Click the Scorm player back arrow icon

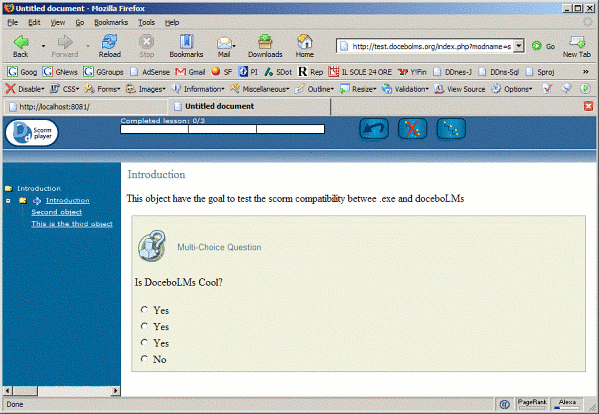[x=374, y=129]
